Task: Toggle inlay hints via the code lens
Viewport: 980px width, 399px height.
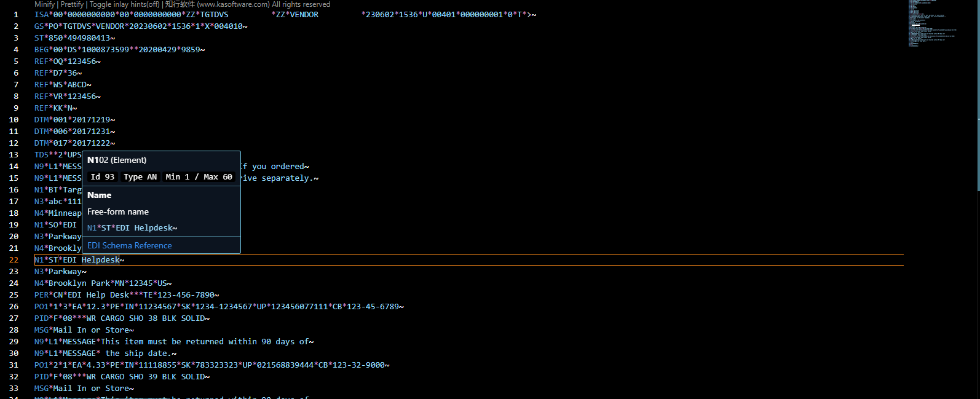Action: pos(125,4)
